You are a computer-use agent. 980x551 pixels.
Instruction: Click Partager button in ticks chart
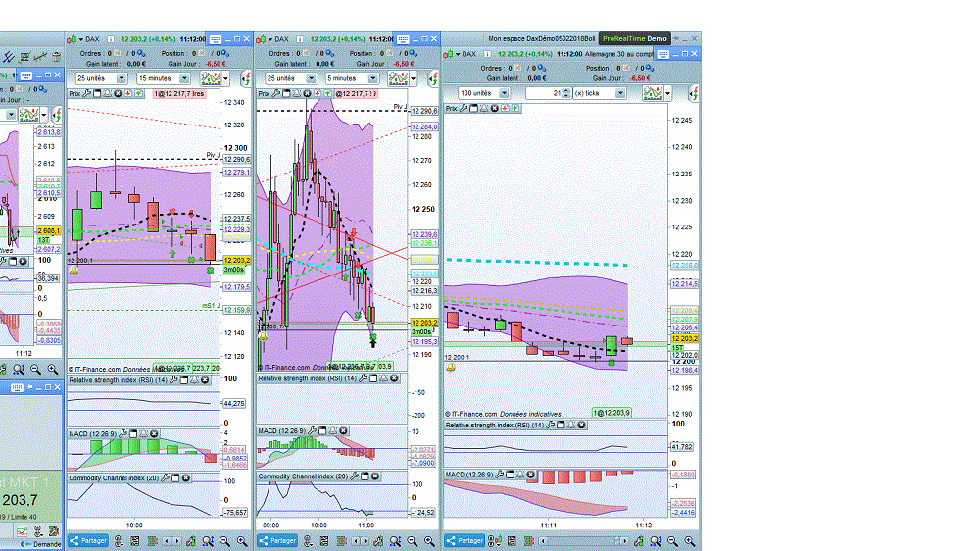(x=465, y=541)
